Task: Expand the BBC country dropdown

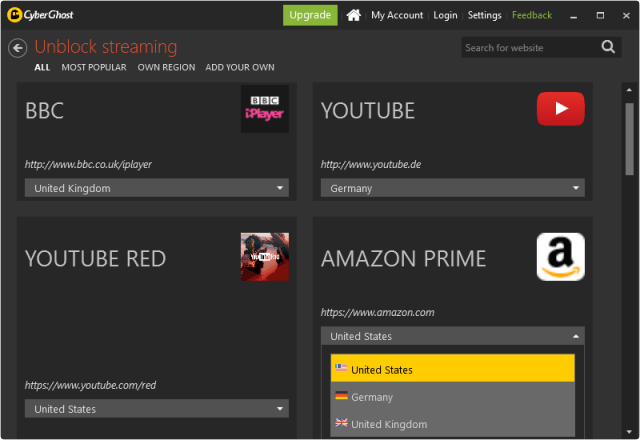Action: pos(157,188)
